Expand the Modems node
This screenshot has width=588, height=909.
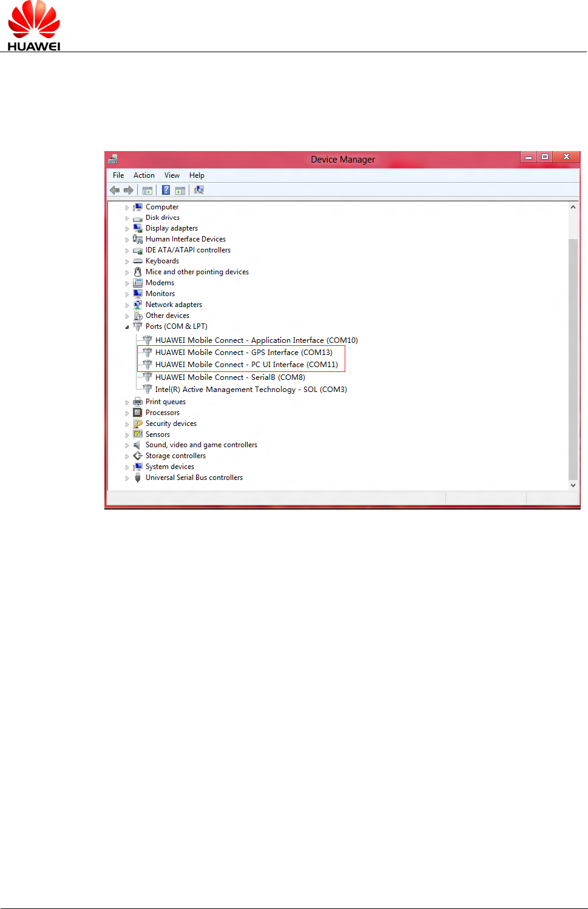127,283
